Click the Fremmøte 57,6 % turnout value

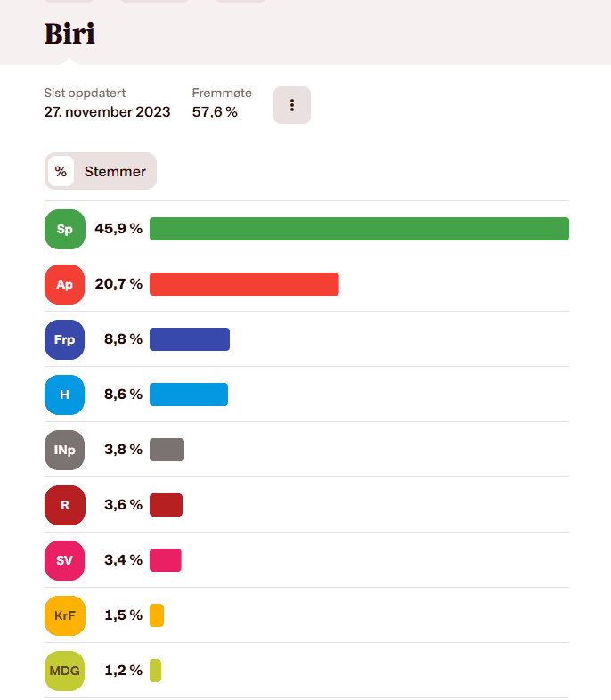[x=215, y=112]
